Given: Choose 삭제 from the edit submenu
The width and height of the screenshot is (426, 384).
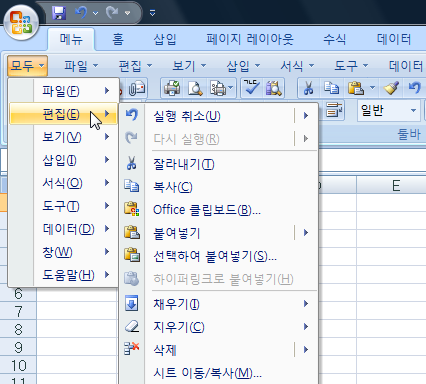Looking at the screenshot, I should click(x=207, y=350).
